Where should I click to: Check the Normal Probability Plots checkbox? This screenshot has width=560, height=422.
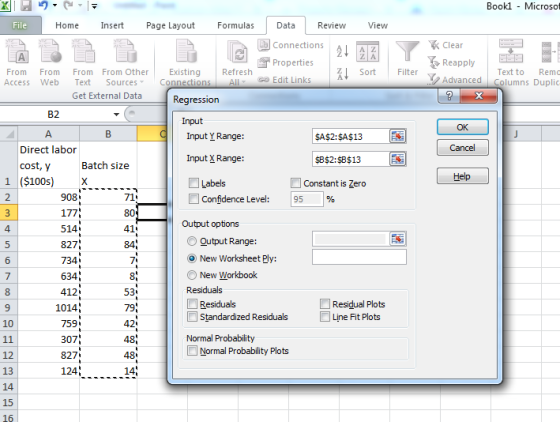[x=192, y=351]
